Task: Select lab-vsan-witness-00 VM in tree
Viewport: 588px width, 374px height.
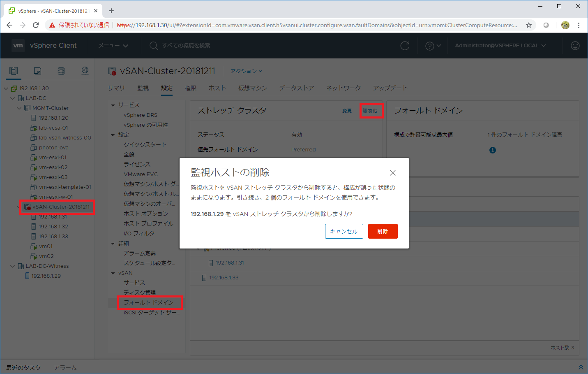Action: coord(65,137)
